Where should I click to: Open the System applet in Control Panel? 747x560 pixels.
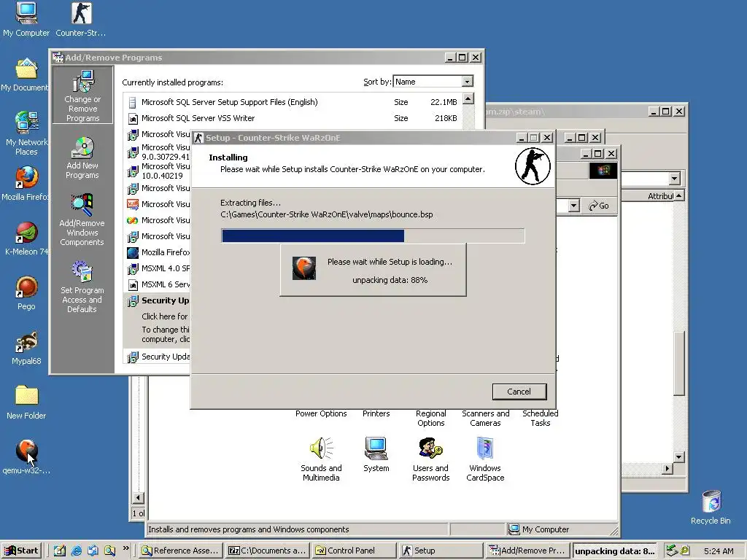(x=376, y=454)
